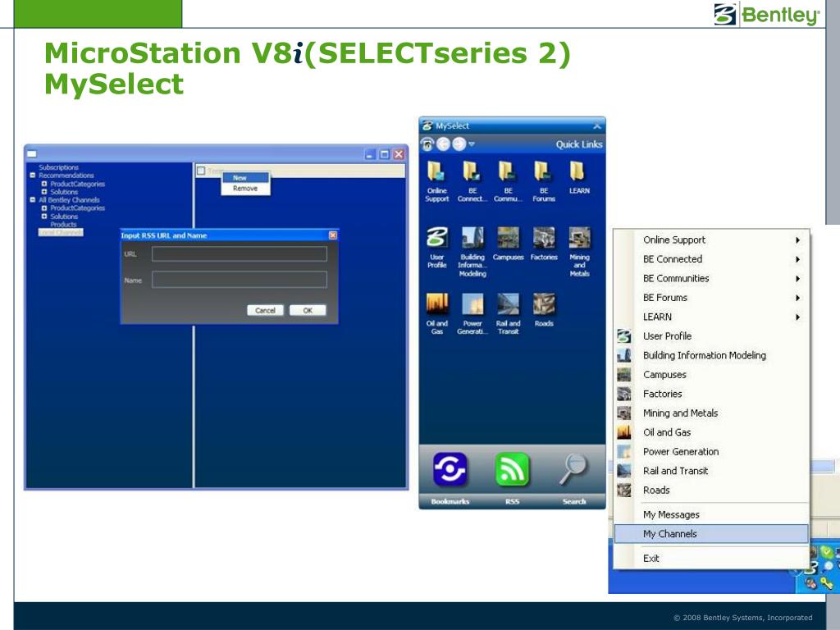
Task: Choose New in the channel context menu
Action: click(x=245, y=178)
